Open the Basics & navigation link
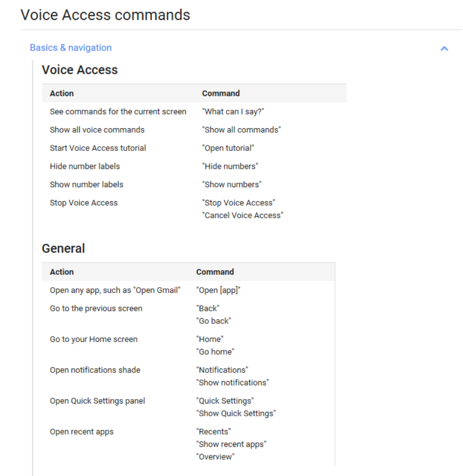This screenshot has width=463, height=476. [x=71, y=48]
